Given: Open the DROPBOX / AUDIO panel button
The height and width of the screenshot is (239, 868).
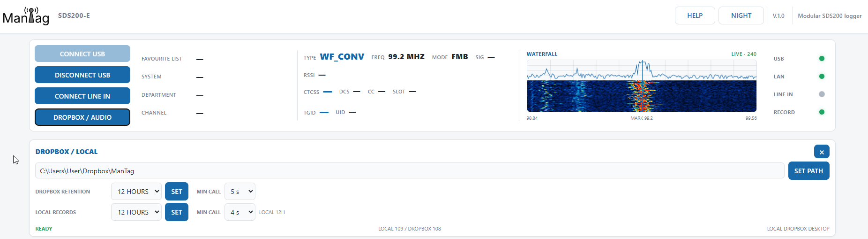Looking at the screenshot, I should 82,117.
